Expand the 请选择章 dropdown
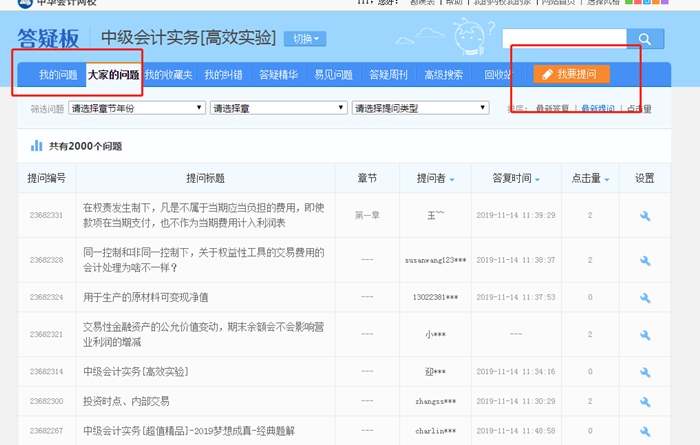Viewport: 700px width, 445px height. 277,108
